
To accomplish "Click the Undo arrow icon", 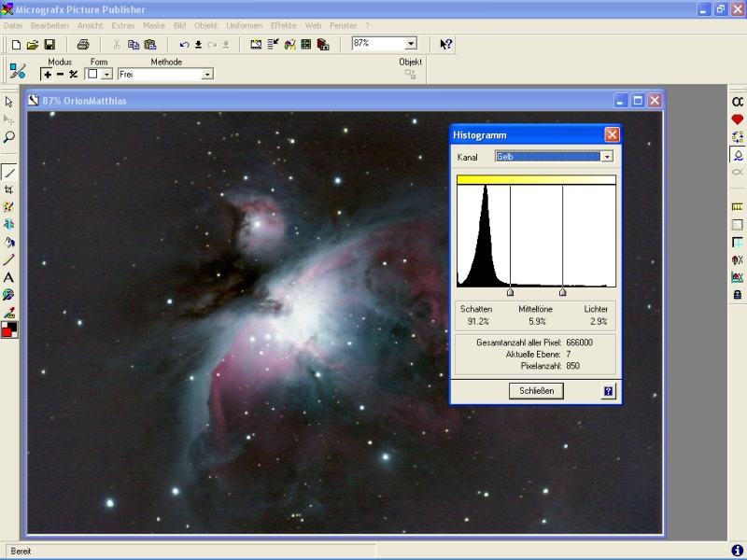I will click(184, 44).
